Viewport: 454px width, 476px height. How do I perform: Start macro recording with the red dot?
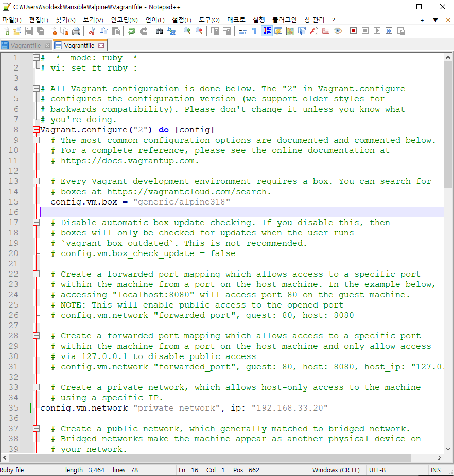point(353,31)
